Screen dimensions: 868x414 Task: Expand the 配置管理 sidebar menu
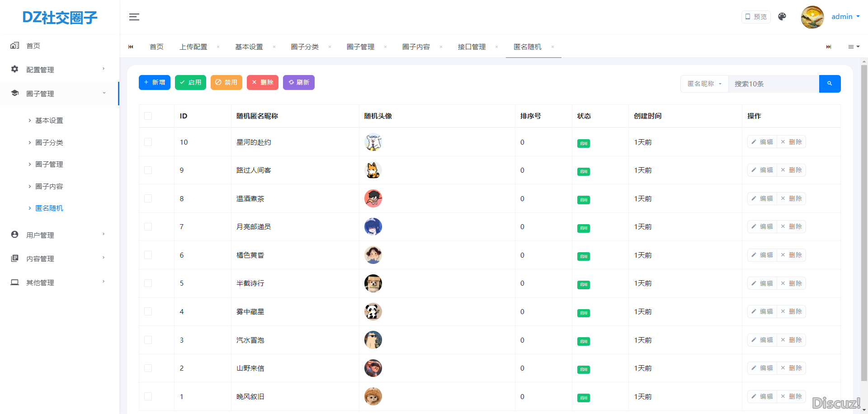tap(59, 70)
